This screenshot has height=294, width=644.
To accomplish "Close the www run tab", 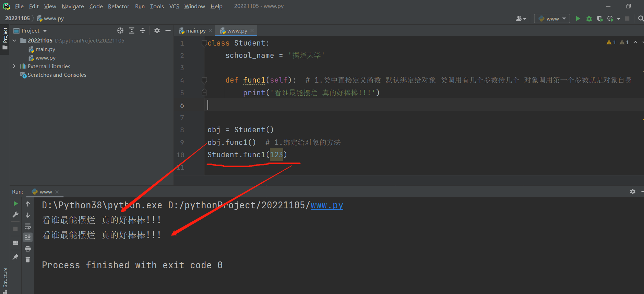I will click(x=57, y=192).
